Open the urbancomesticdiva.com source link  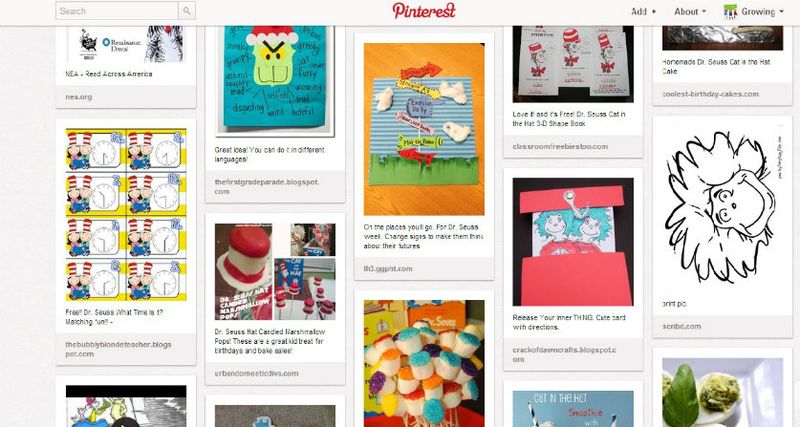(256, 373)
